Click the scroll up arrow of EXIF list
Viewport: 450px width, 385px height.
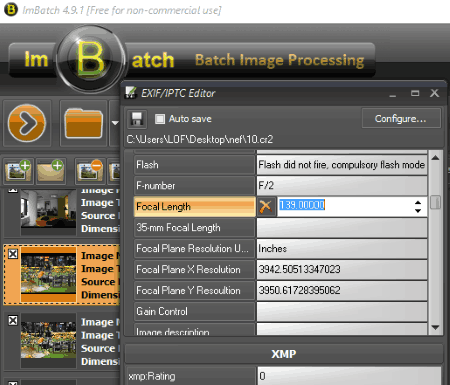(x=435, y=158)
